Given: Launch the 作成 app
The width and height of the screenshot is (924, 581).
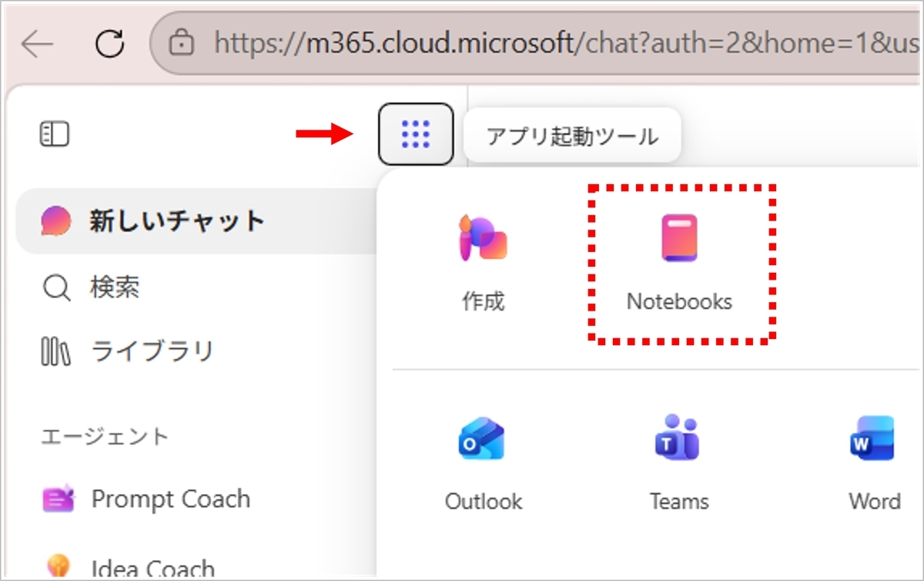Looking at the screenshot, I should (x=484, y=263).
